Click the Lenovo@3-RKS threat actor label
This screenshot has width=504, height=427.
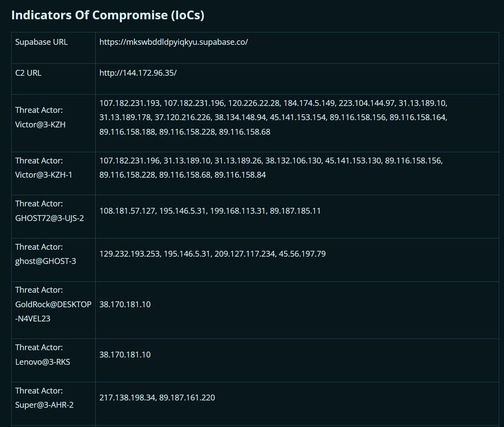tap(42, 355)
